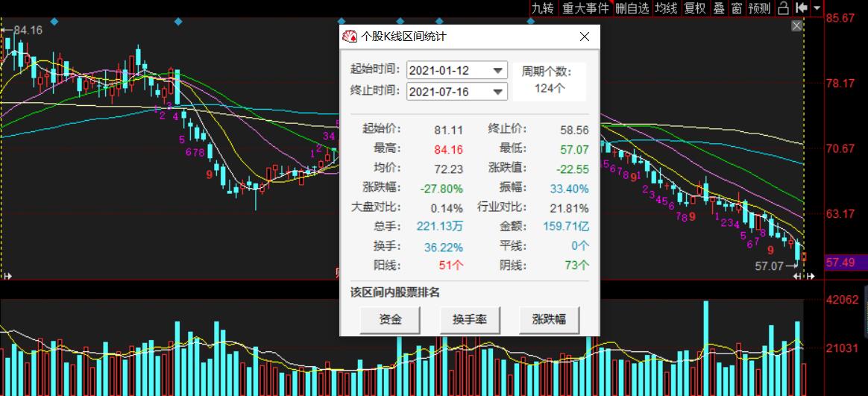Click the 起始价 value 81.11
Image resolution: width=868 pixels, height=396 pixels.
448,131
